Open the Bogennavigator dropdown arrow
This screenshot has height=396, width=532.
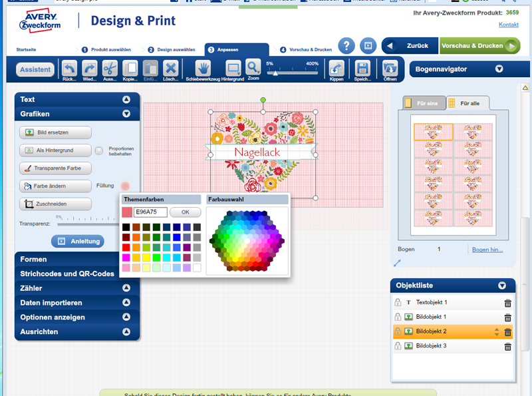(x=499, y=69)
